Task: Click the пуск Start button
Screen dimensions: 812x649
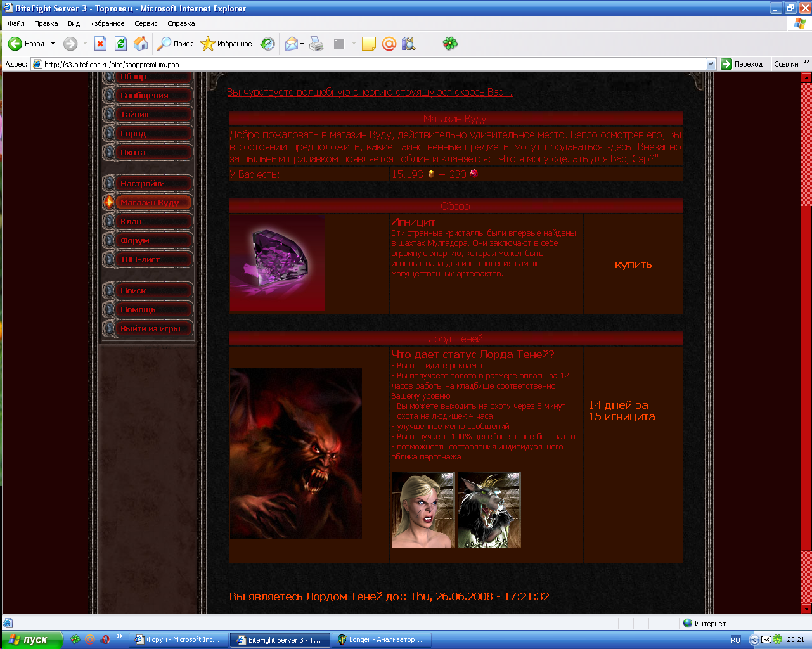Action: (32, 639)
